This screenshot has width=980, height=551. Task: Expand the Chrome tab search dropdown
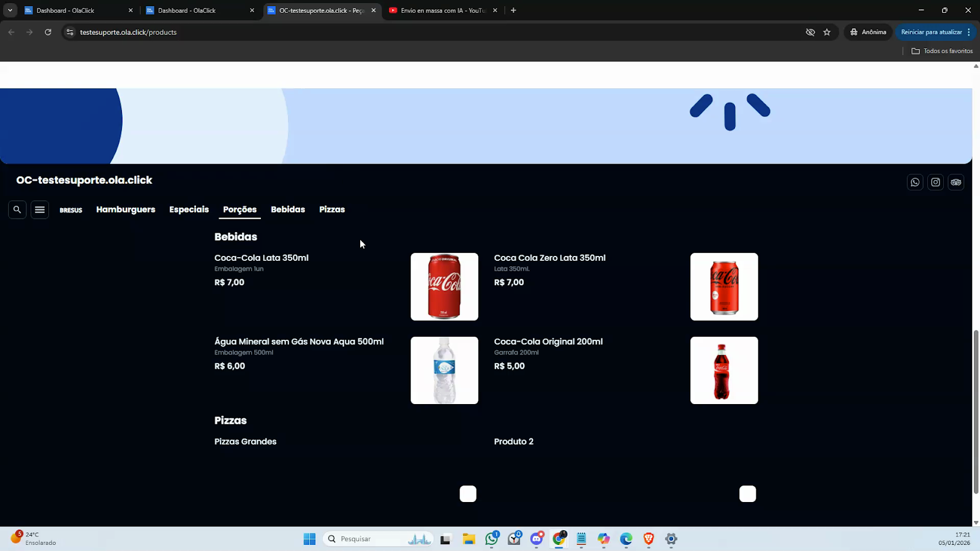pos(10,10)
